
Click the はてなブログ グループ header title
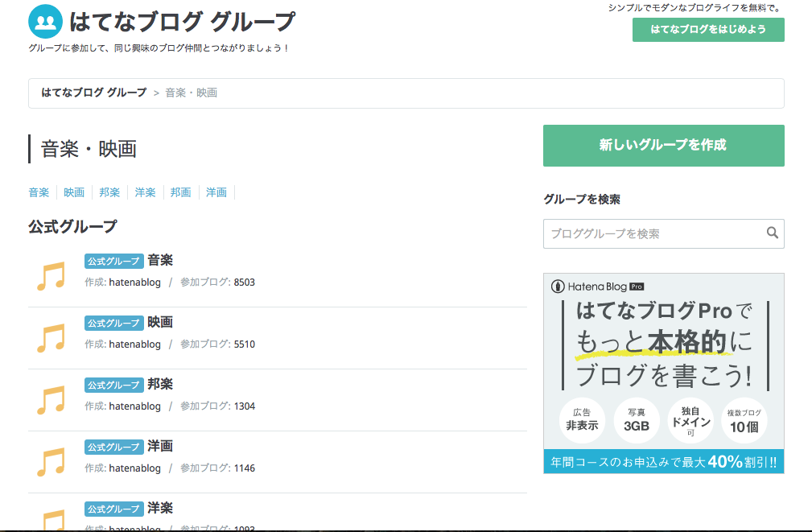(x=182, y=22)
